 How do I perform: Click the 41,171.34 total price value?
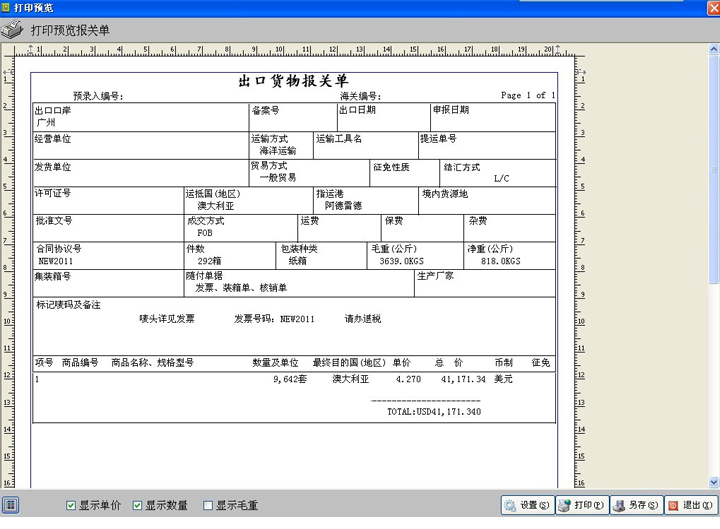click(463, 379)
